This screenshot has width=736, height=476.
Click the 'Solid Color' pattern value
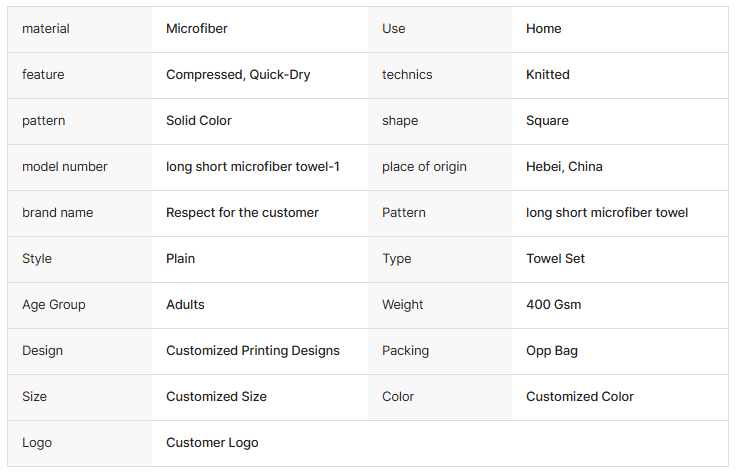[x=199, y=121]
